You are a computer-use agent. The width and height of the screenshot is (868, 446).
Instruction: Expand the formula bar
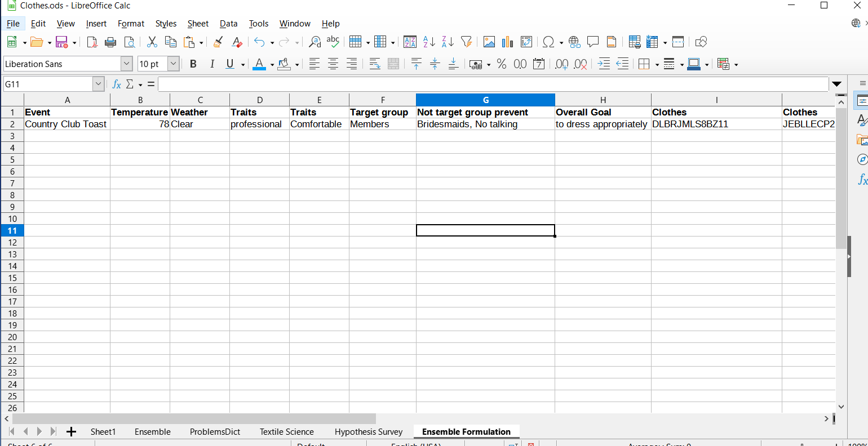(837, 84)
